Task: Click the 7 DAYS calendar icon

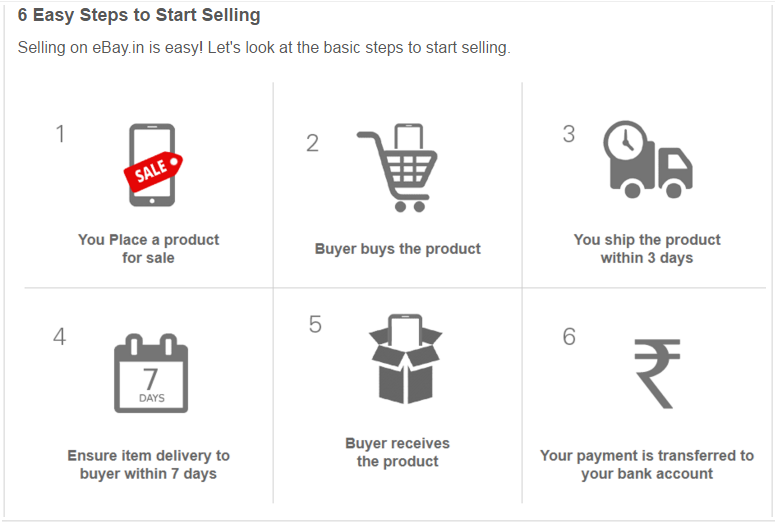Action: [151, 373]
